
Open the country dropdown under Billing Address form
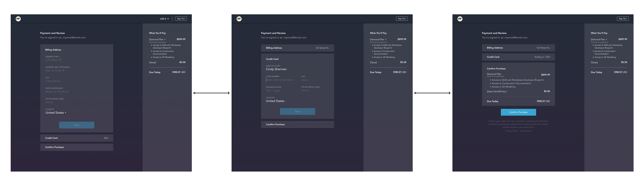pos(56,113)
